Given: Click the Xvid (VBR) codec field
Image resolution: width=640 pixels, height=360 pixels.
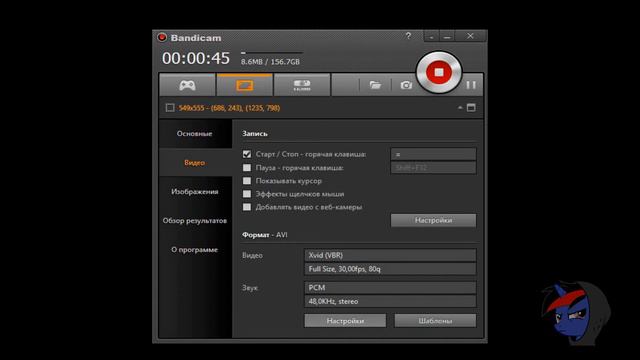Looking at the screenshot, I should (x=390, y=255).
